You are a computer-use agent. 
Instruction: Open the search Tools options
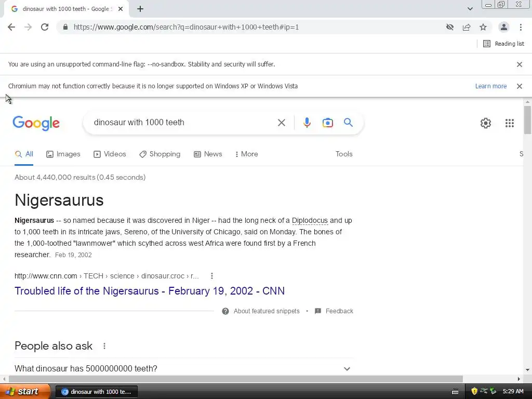[344, 154]
